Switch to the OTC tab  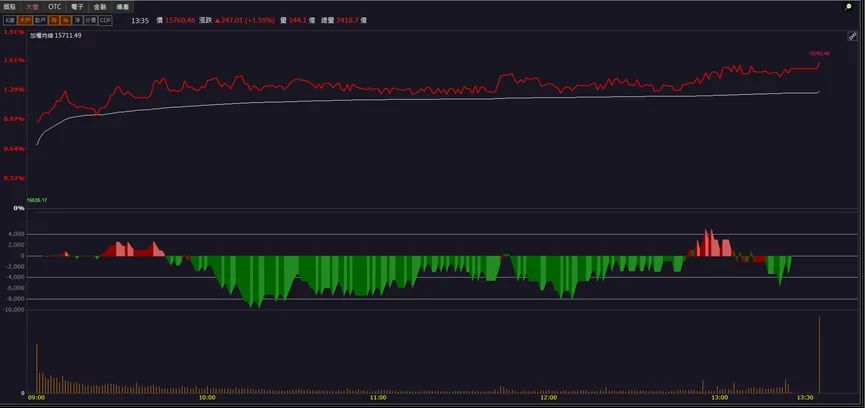[55, 7]
